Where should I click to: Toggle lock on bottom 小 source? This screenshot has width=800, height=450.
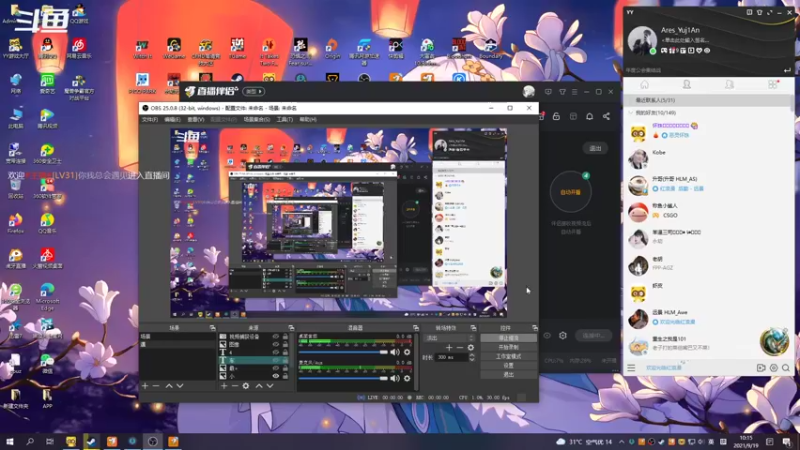(285, 376)
